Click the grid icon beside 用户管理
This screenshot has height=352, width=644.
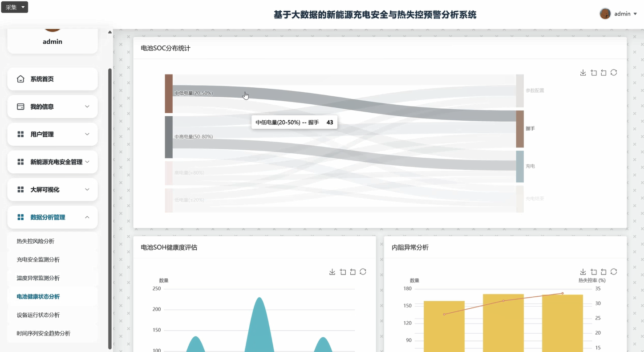pyautogui.click(x=20, y=134)
